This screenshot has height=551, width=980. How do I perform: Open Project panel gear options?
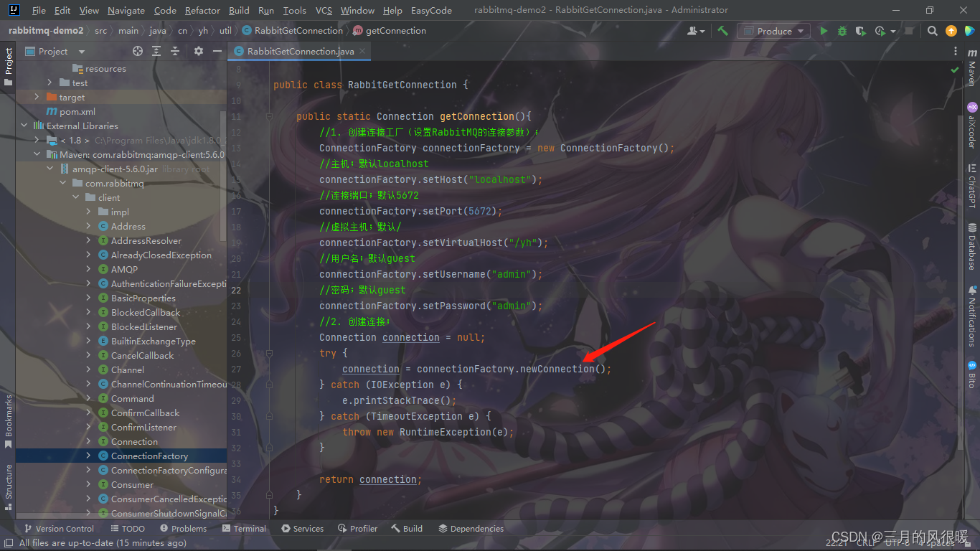199,51
